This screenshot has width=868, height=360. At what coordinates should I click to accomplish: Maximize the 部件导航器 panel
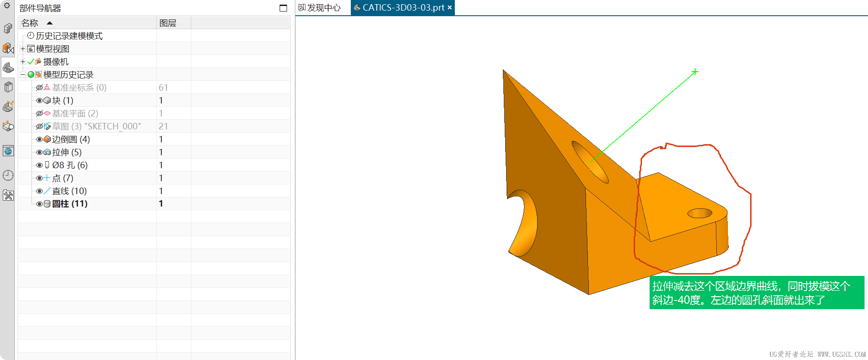pyautogui.click(x=283, y=8)
